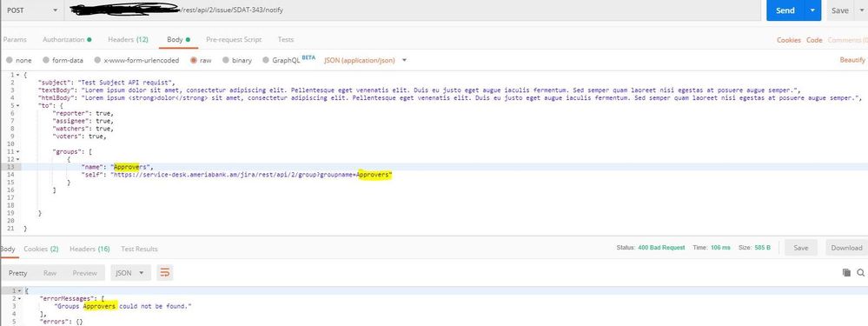868x326 pixels.
Task: Select the request Body tab
Action: 178,39
